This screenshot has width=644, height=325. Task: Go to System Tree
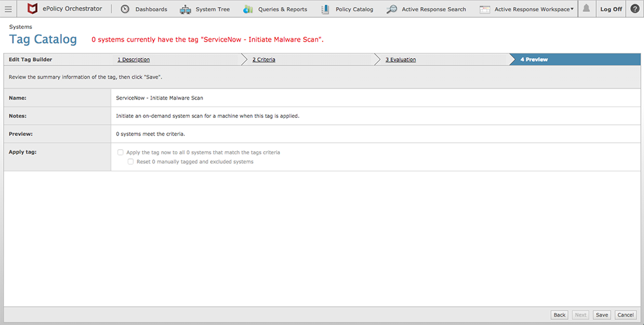pos(213,9)
